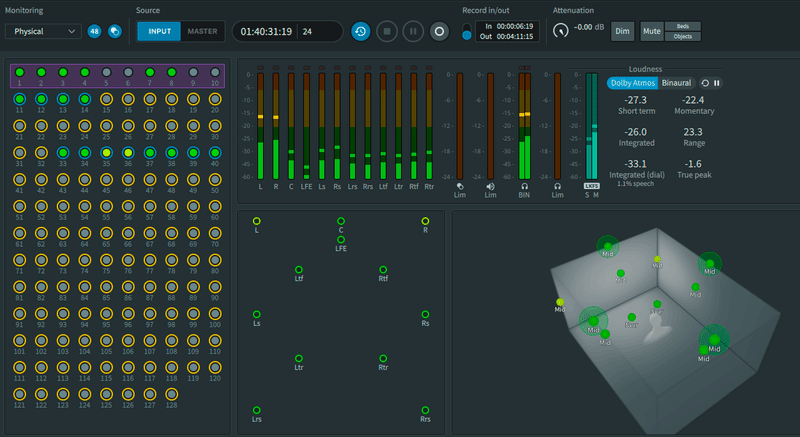Click the Ls speaker in room layout
Viewport: 800px width, 437px height.
tap(257, 315)
